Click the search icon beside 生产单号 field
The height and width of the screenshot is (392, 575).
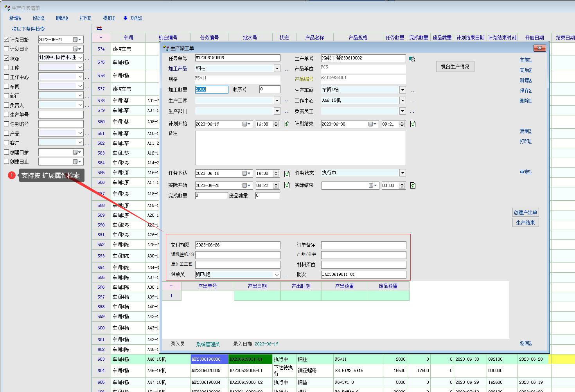[x=412, y=59]
